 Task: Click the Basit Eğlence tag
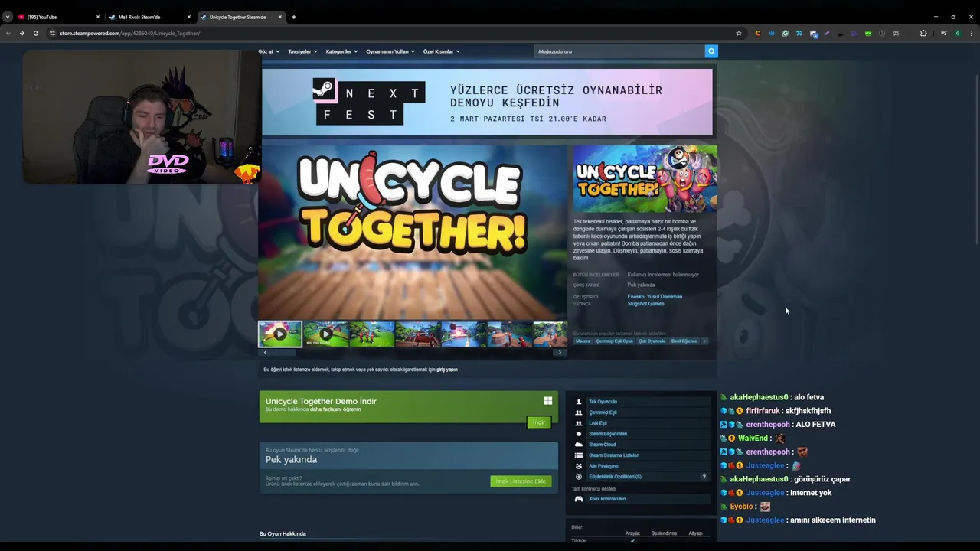point(684,341)
